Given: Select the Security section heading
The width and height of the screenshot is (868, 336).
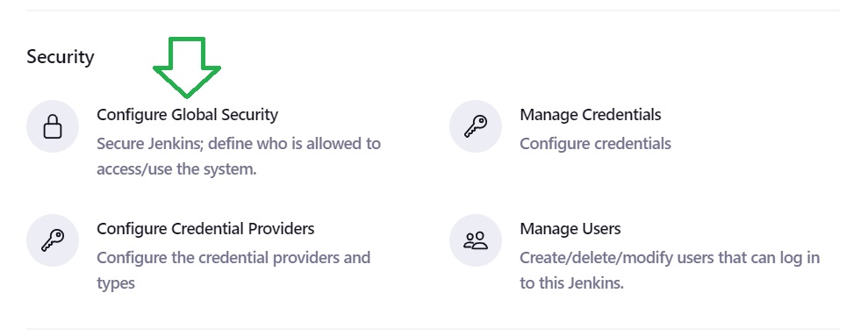Looking at the screenshot, I should pyautogui.click(x=61, y=56).
